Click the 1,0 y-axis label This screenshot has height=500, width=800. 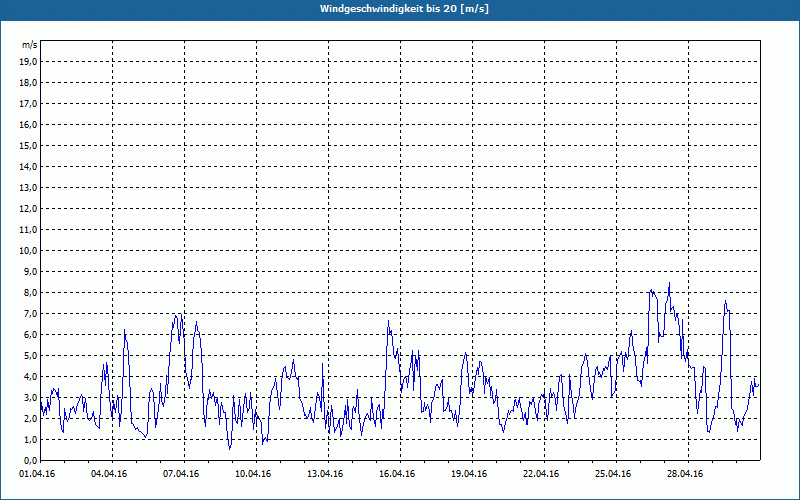(x=30, y=439)
